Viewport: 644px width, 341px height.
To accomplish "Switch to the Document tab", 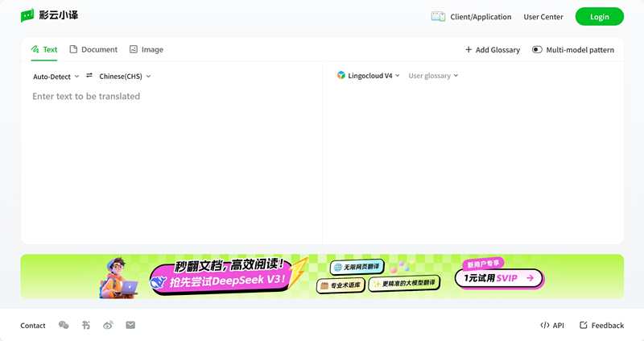I will [x=93, y=49].
